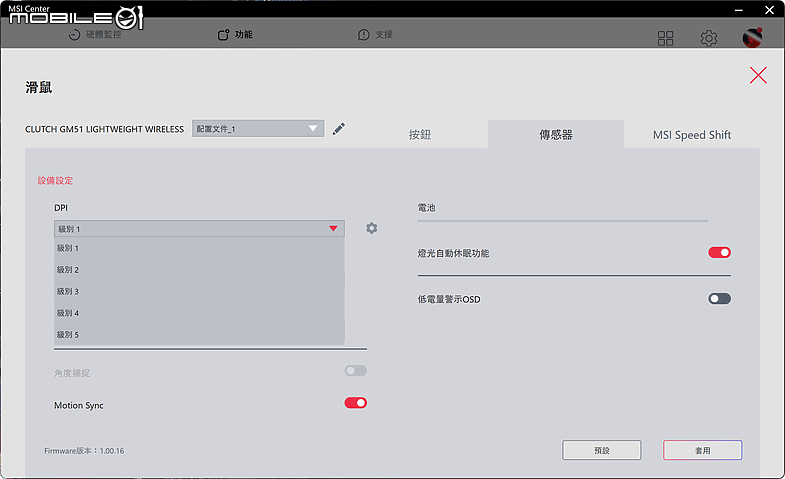The height and width of the screenshot is (479, 785).
Task: Switch to the MSI Speed Shift tab
Action: click(692, 135)
